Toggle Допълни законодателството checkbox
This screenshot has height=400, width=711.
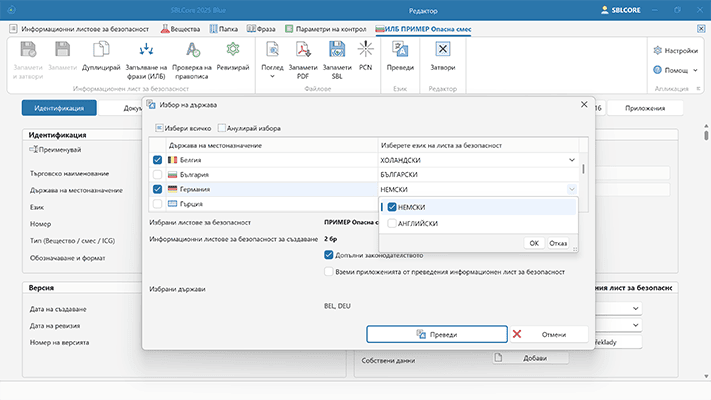(x=329, y=255)
